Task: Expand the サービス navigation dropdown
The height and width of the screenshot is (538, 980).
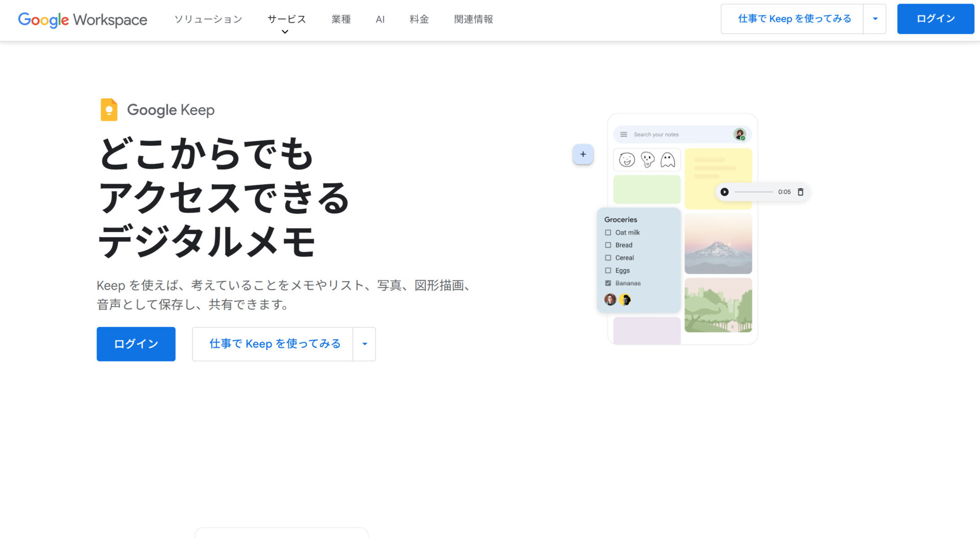Action: (285, 19)
